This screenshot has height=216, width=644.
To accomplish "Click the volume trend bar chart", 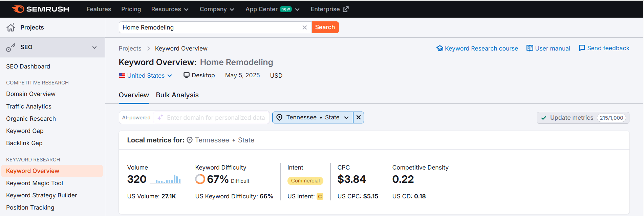I will pyautogui.click(x=166, y=179).
